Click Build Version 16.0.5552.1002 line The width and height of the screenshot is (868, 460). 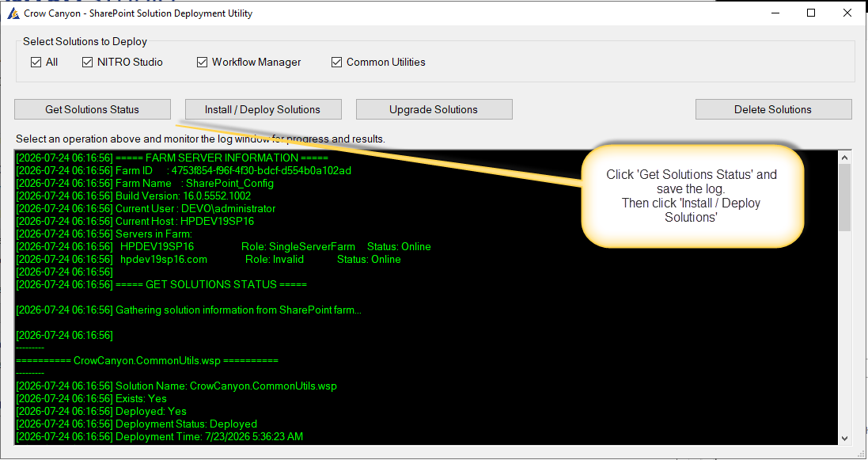point(134,196)
